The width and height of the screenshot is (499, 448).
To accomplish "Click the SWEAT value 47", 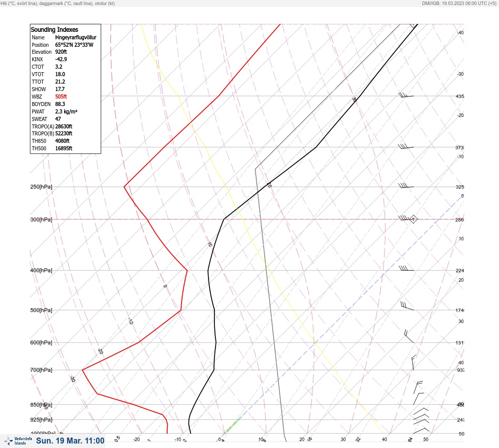I will coord(58,119).
